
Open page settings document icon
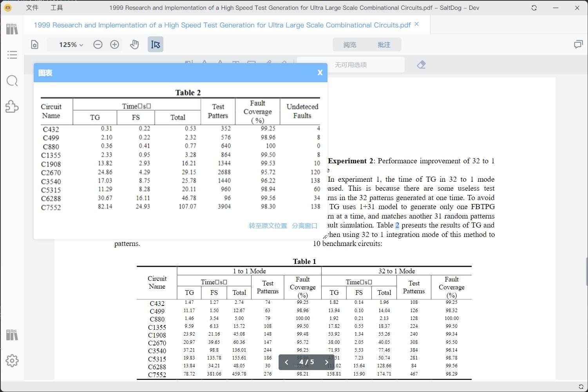pyautogui.click(x=35, y=45)
